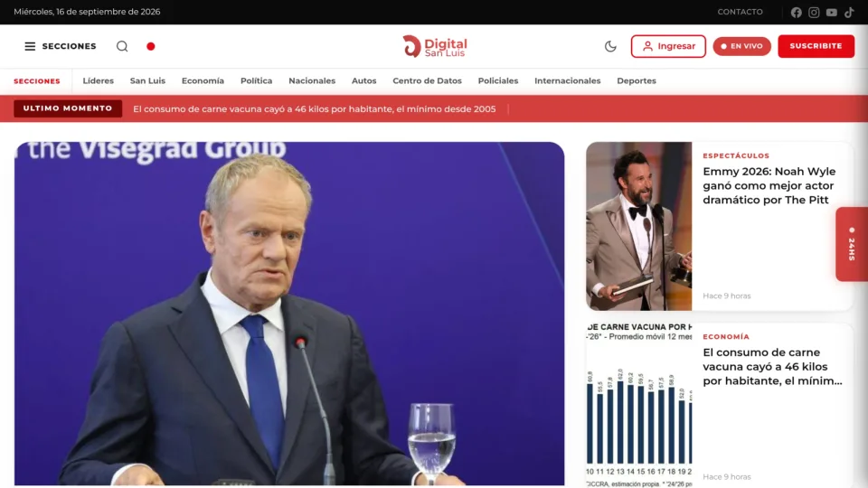This screenshot has height=488, width=868.
Task: Open Centro de Datos section
Action: (427, 80)
